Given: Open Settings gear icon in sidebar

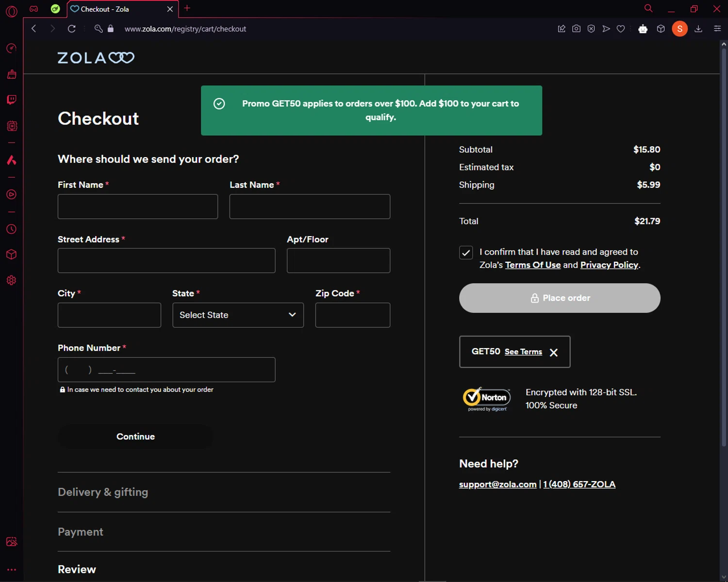Looking at the screenshot, I should coord(11,280).
